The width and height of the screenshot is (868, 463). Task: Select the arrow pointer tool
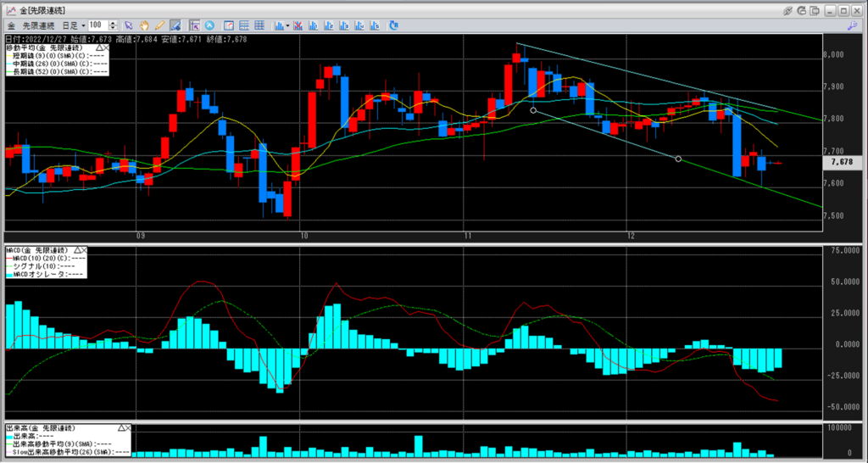point(129,25)
